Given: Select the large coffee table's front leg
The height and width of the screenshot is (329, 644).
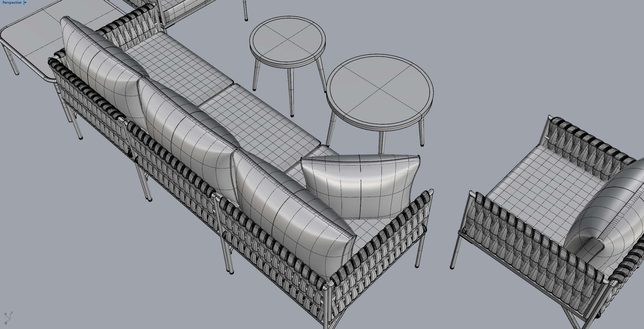Looking at the screenshot, I should (x=382, y=143).
